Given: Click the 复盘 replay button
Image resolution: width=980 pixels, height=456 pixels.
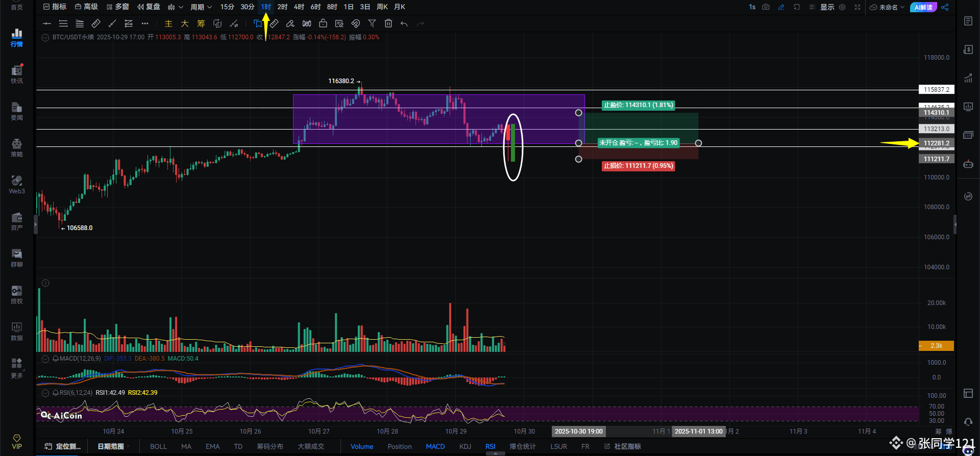Looking at the screenshot, I should tap(149, 7).
